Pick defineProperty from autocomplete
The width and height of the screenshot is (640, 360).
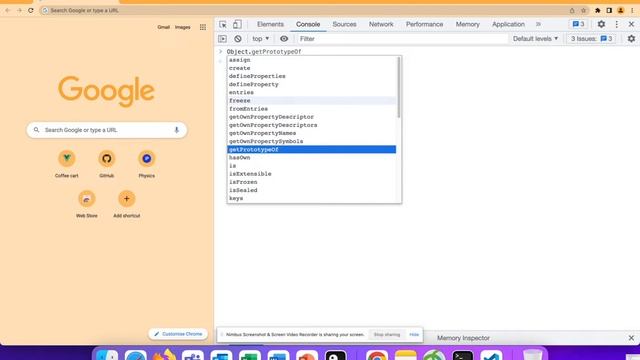click(x=311, y=84)
